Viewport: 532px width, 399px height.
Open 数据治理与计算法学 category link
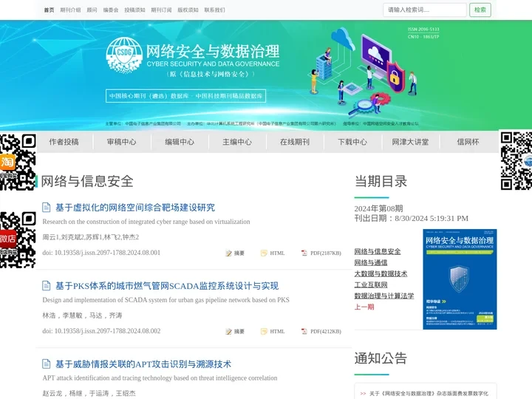[x=384, y=296]
